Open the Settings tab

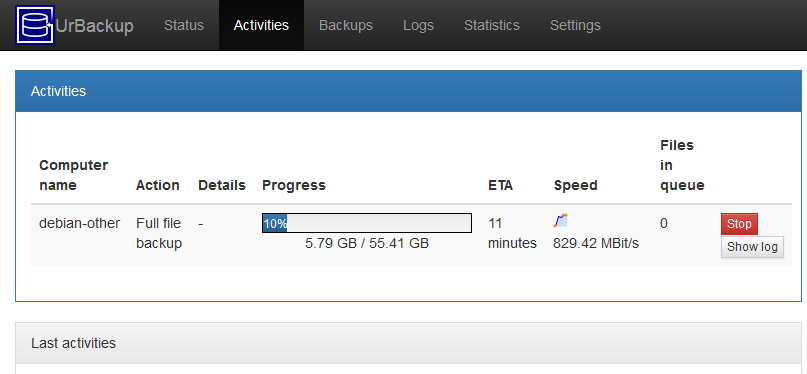tap(575, 25)
